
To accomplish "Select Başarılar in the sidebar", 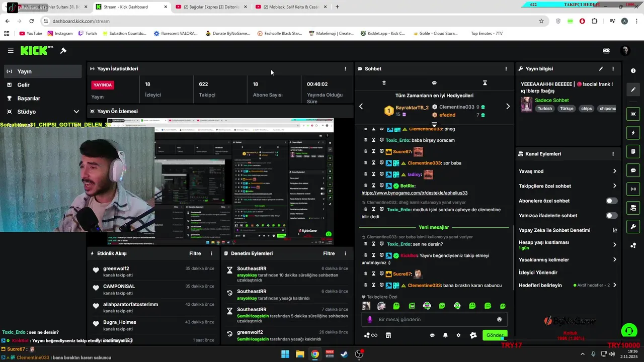I will (43, 98).
